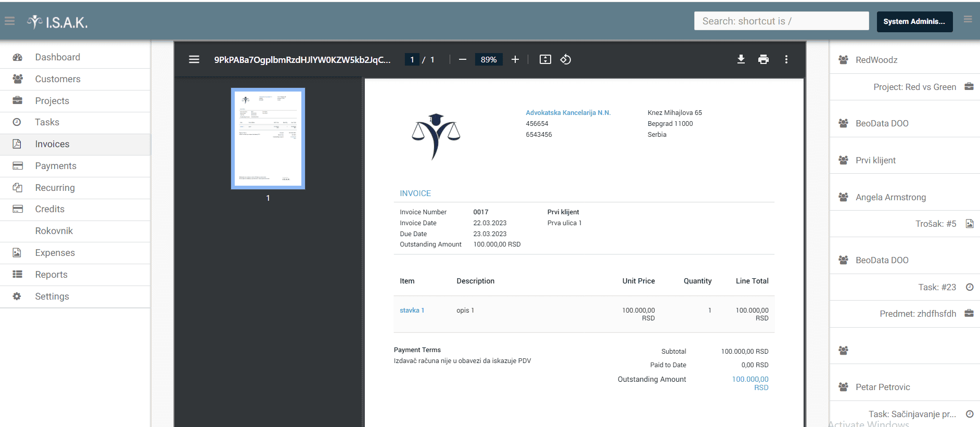Open Trošak: #5 expense link
Screen dimensions: 980x427
(x=936, y=224)
